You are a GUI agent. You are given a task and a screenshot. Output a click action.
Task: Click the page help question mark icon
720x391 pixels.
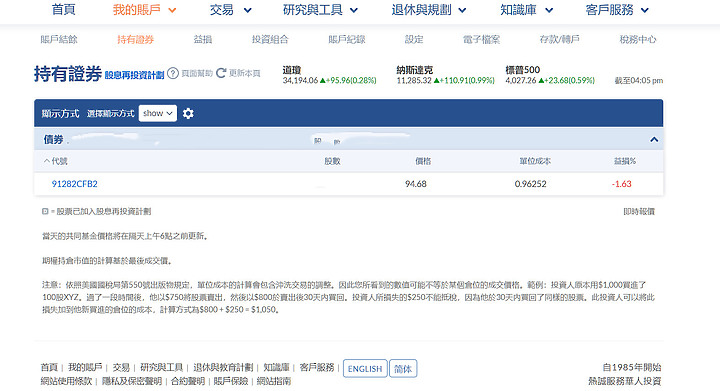pyautogui.click(x=173, y=73)
